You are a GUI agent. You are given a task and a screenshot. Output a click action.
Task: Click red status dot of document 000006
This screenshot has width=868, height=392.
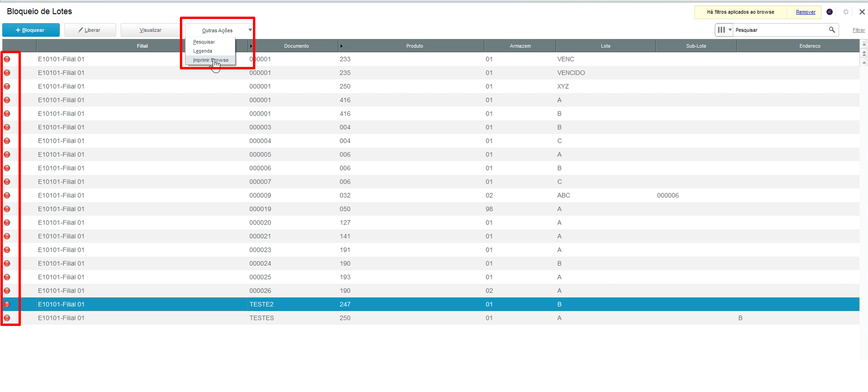(x=7, y=168)
